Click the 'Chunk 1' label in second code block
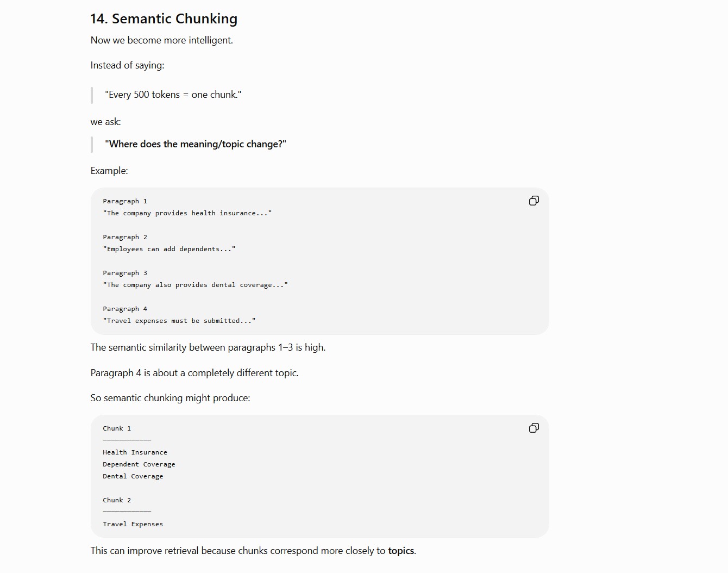Screen dimensions: 728x573 coord(117,428)
